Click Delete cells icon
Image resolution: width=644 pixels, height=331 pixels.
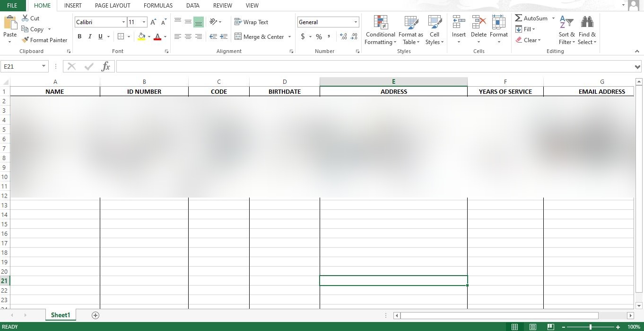tap(479, 22)
